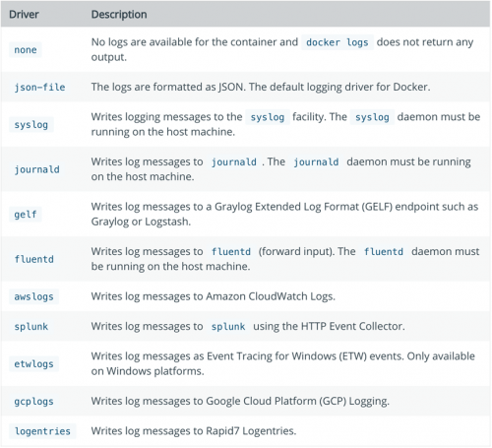The height and width of the screenshot is (448, 492).
Task: Select the awslogs driver code tag
Action: [33, 296]
